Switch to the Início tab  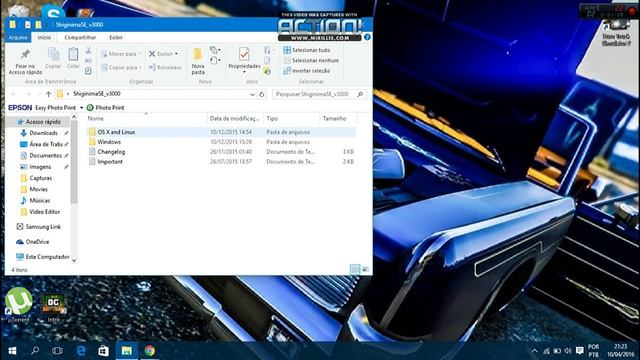click(44, 37)
